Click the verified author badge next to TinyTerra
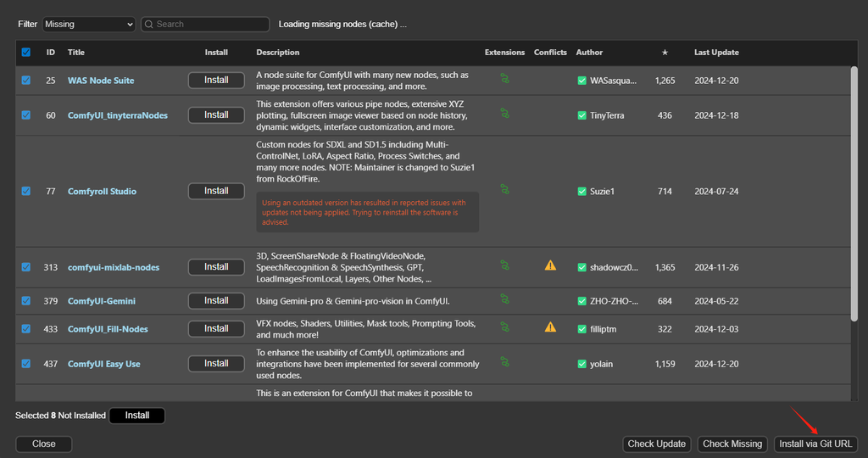 (581, 115)
